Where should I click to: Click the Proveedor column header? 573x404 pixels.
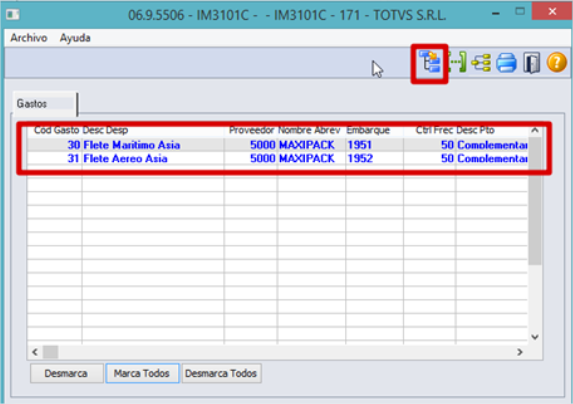251,130
